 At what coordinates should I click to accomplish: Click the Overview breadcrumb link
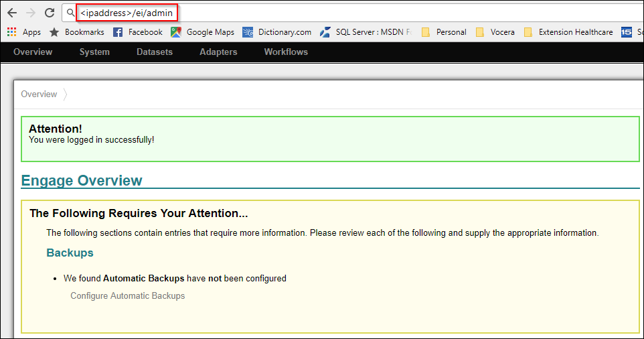click(39, 94)
